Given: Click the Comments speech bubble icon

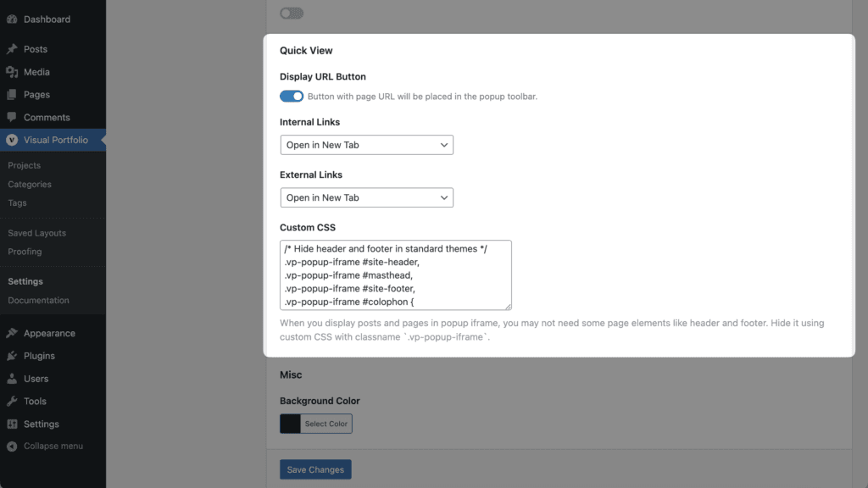Looking at the screenshot, I should tap(12, 117).
